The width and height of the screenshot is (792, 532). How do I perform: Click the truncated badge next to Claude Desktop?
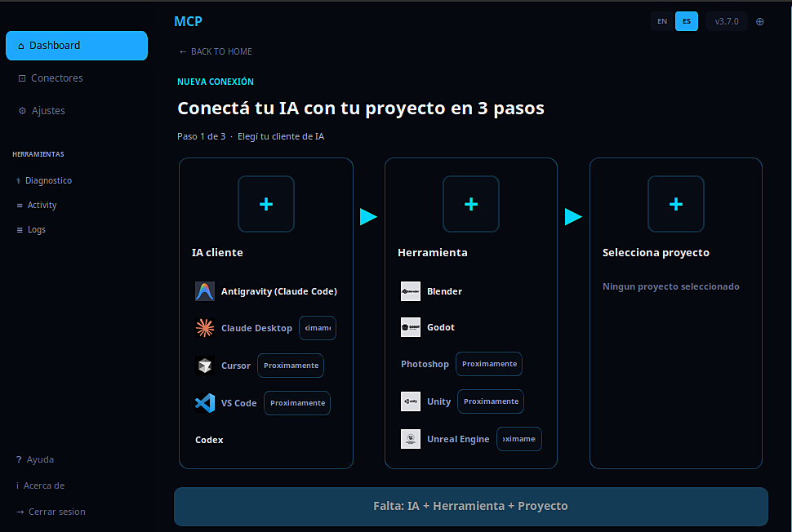point(318,328)
